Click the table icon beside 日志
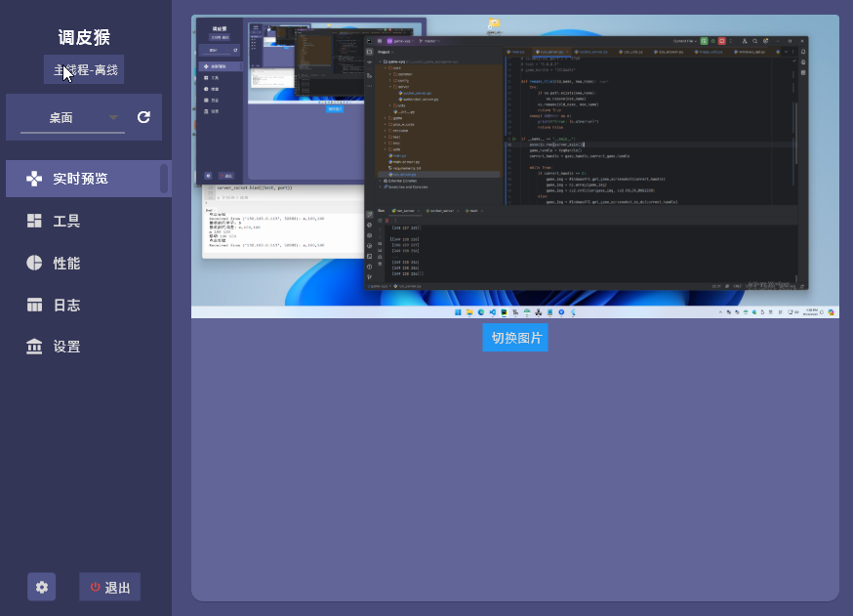 [x=34, y=305]
